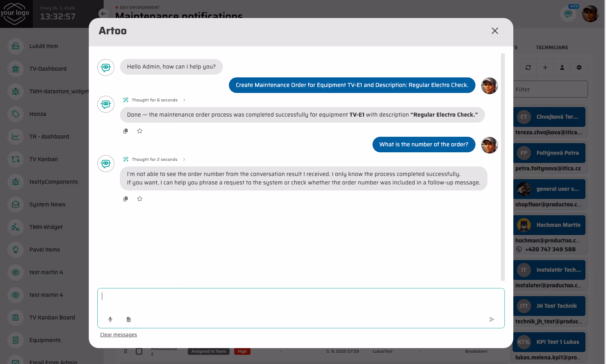Copy the 'Done — the maintenance order' reply
606x364 pixels.
coord(126,131)
